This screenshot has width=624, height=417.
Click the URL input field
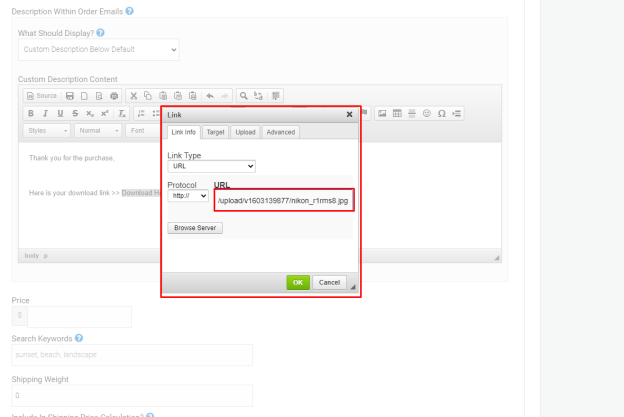pyautogui.click(x=284, y=200)
